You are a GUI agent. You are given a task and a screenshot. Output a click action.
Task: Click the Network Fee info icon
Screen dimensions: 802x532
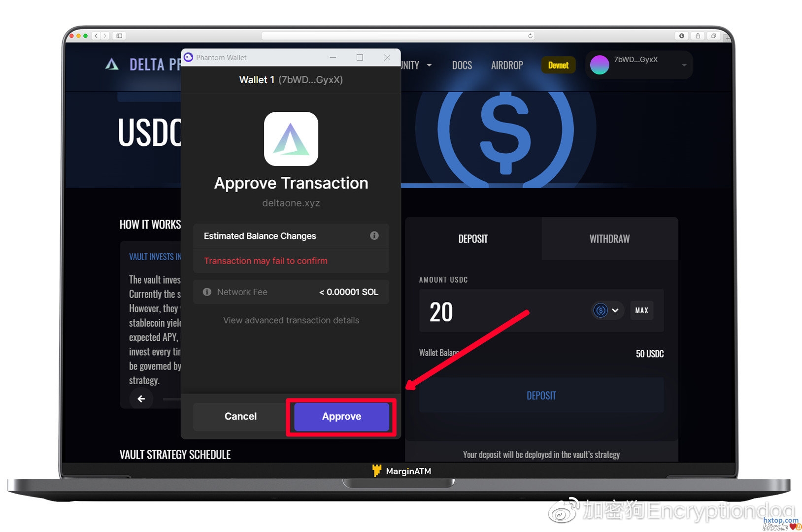[x=207, y=292]
